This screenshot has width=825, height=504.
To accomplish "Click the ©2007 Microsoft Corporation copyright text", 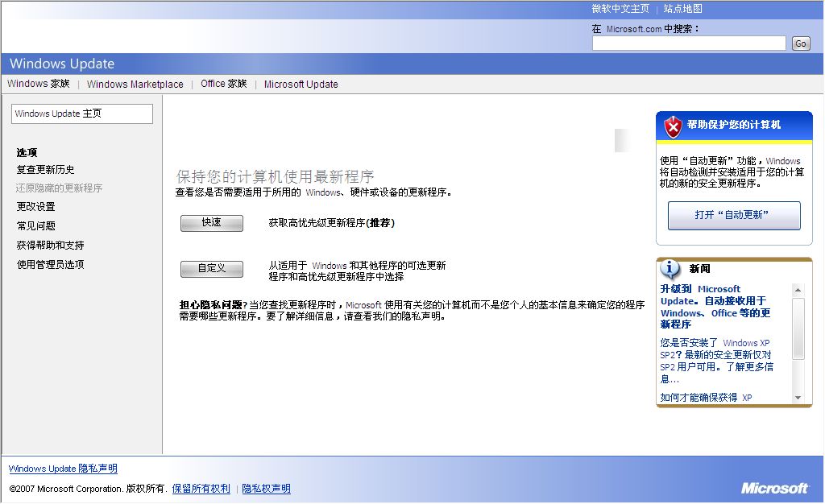I will (87, 488).
